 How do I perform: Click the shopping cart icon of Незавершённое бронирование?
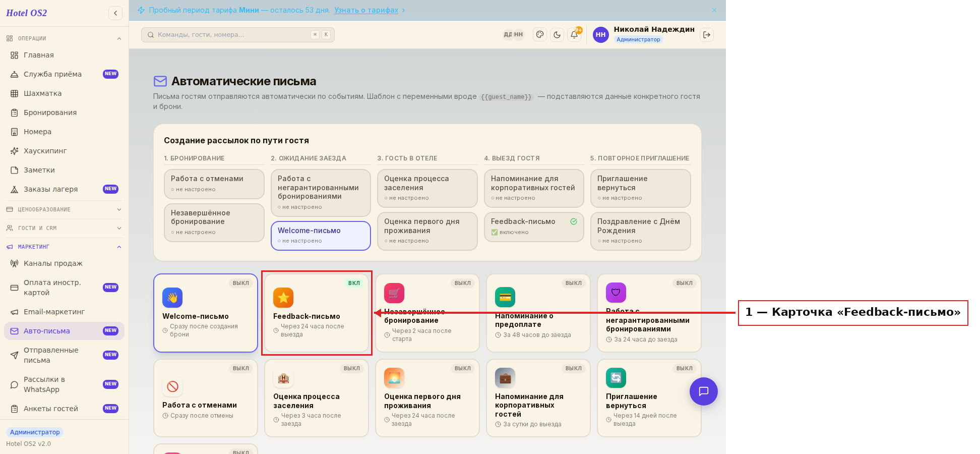point(394,293)
